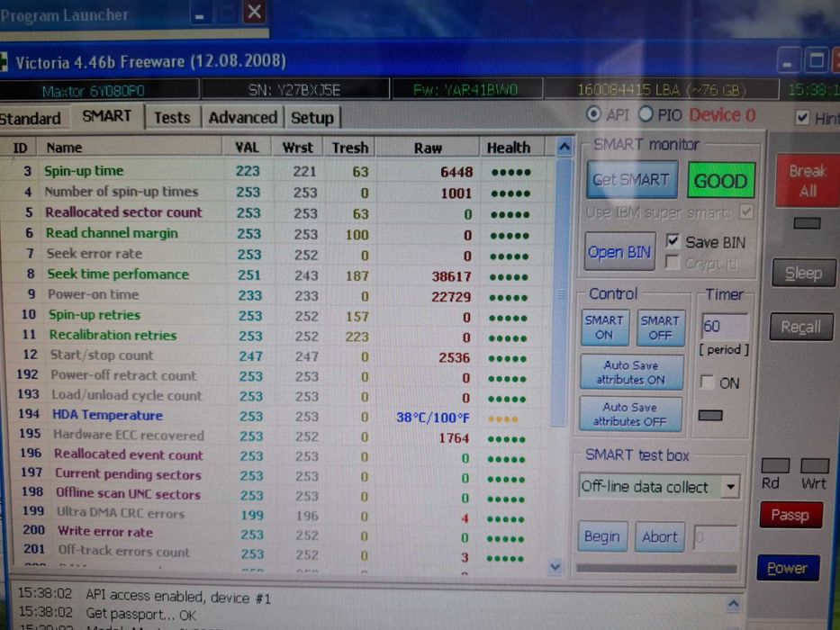
Task: Abort the SMART test
Action: [x=660, y=536]
